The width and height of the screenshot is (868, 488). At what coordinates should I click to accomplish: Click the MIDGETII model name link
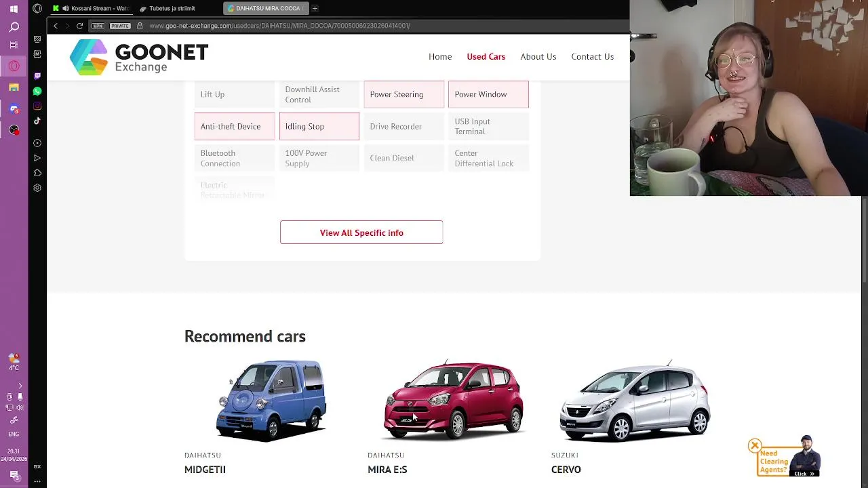pyautogui.click(x=205, y=469)
